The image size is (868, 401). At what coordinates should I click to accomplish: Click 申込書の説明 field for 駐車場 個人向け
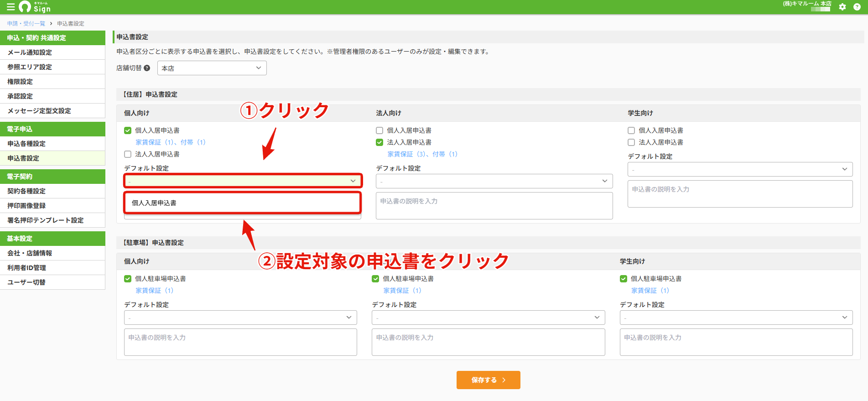[240, 342]
